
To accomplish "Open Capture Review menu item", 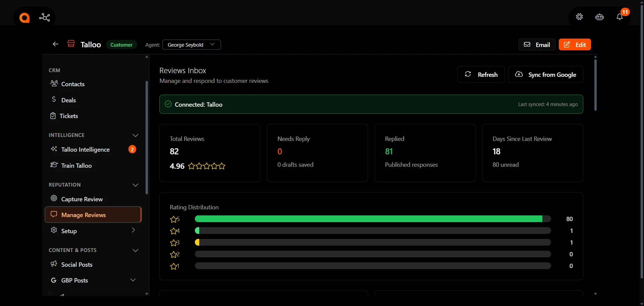I will click(93, 199).
